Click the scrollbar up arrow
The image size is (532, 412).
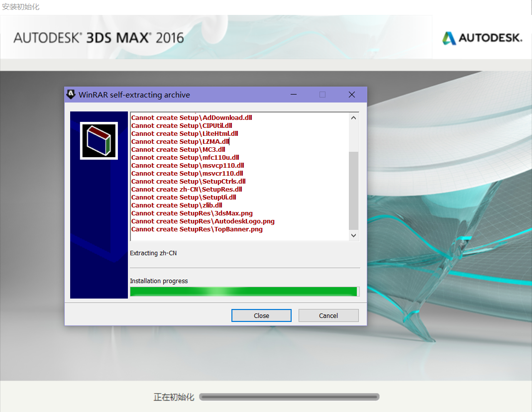coord(353,117)
